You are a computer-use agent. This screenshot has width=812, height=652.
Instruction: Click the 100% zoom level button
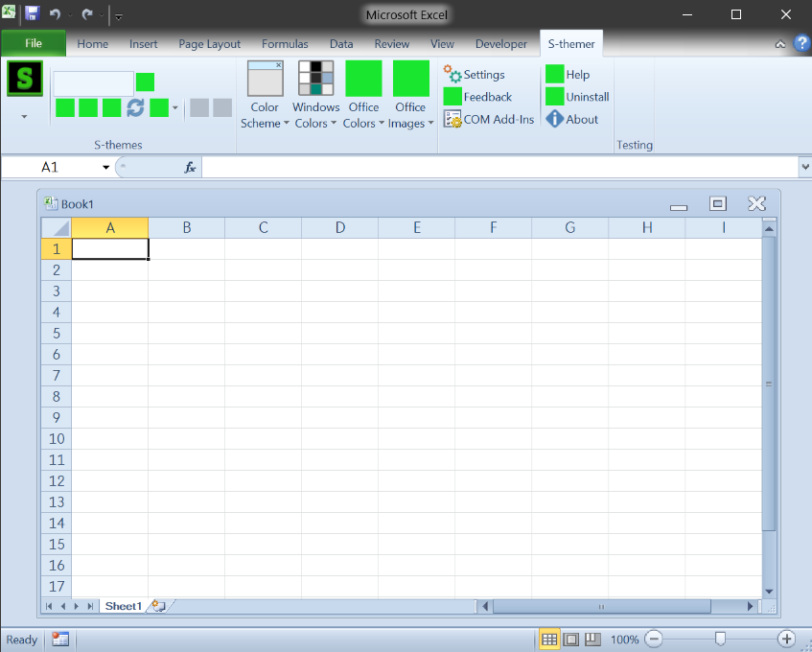pos(624,640)
